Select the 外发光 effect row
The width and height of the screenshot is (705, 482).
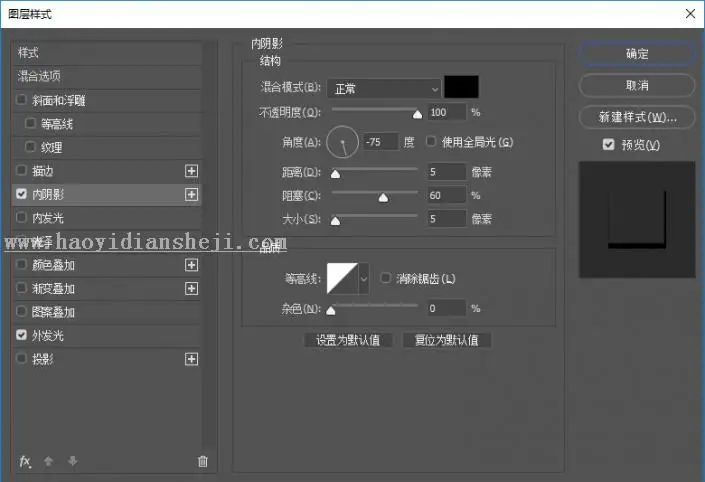tap(107, 335)
